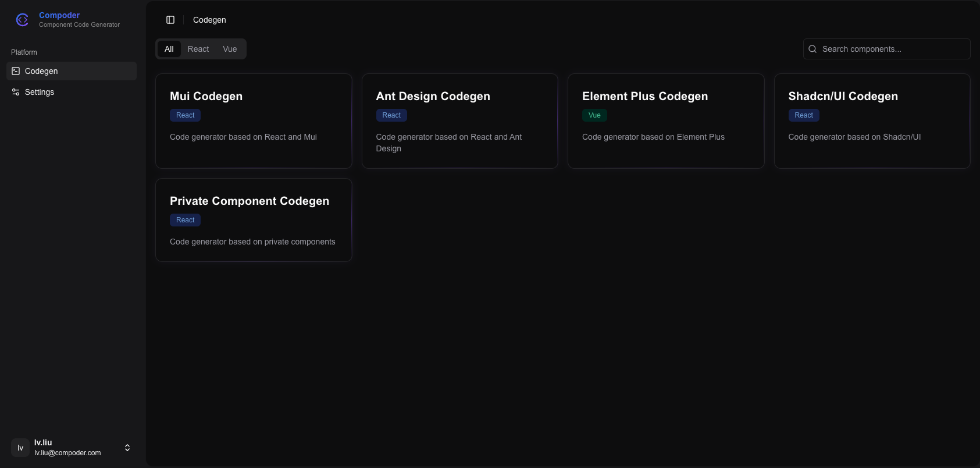The height and width of the screenshot is (468, 980).
Task: Switch to the Vue filter tab
Action: coord(230,49)
